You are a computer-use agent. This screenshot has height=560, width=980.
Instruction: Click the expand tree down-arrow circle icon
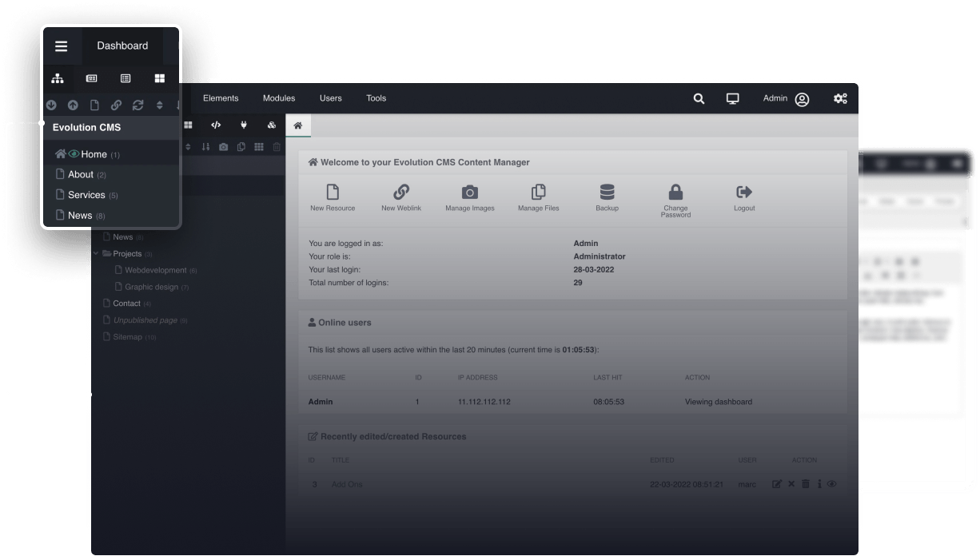coord(51,105)
